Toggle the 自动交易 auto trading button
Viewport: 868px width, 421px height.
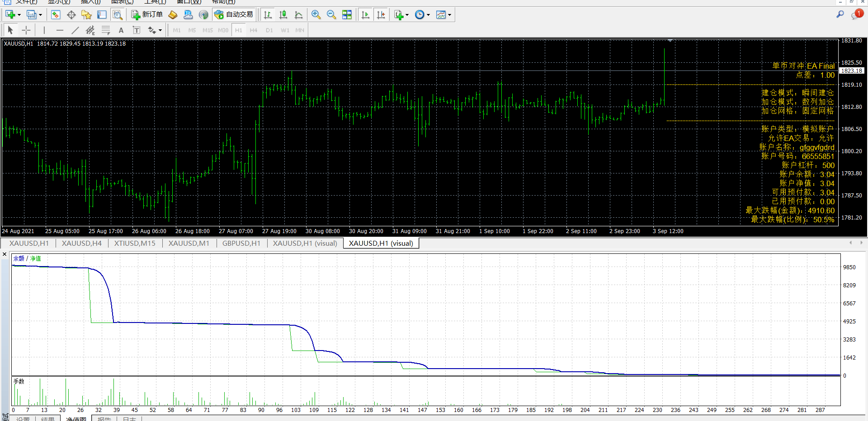pyautogui.click(x=234, y=15)
